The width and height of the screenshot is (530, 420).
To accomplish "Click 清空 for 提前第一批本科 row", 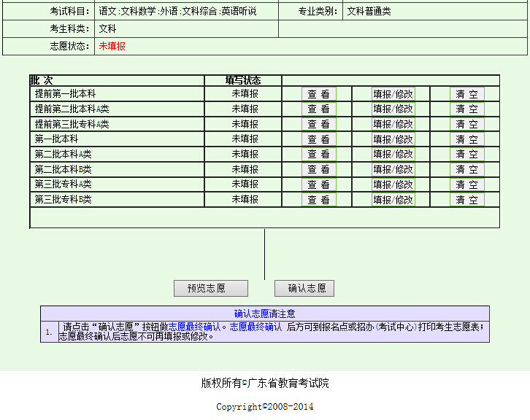I will coord(466,94).
